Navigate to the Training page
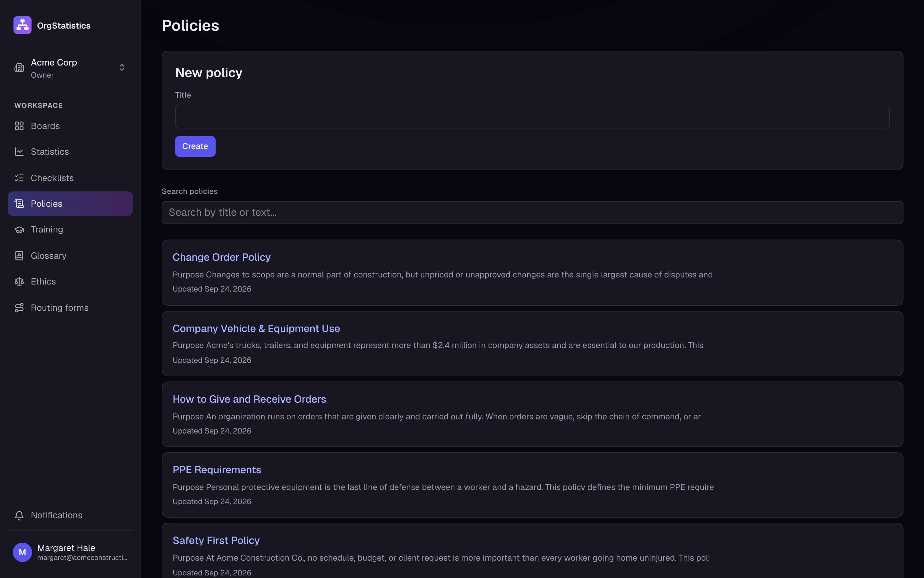 [x=70, y=230]
